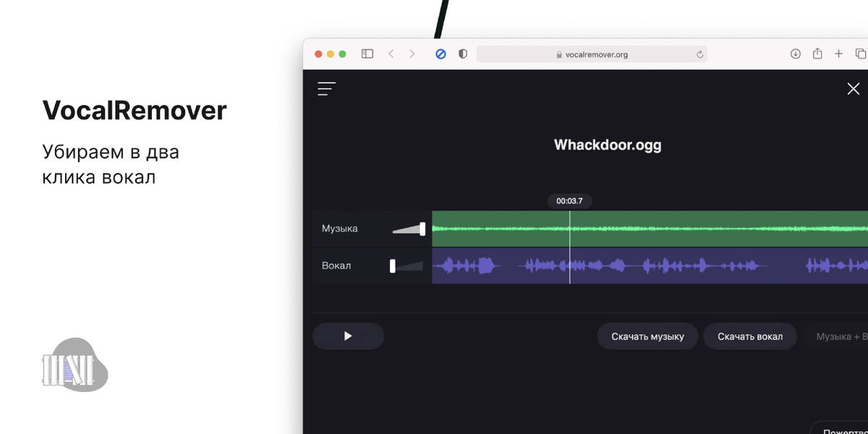
Task: Start playback with the play button
Action: pos(348,336)
